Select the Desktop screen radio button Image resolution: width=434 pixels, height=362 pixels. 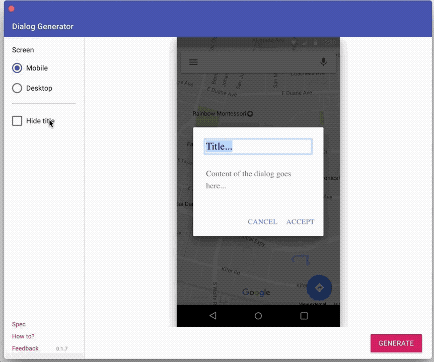(x=17, y=88)
